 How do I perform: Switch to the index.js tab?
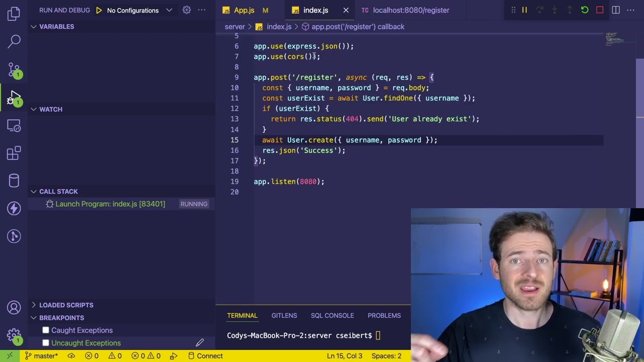(x=315, y=10)
